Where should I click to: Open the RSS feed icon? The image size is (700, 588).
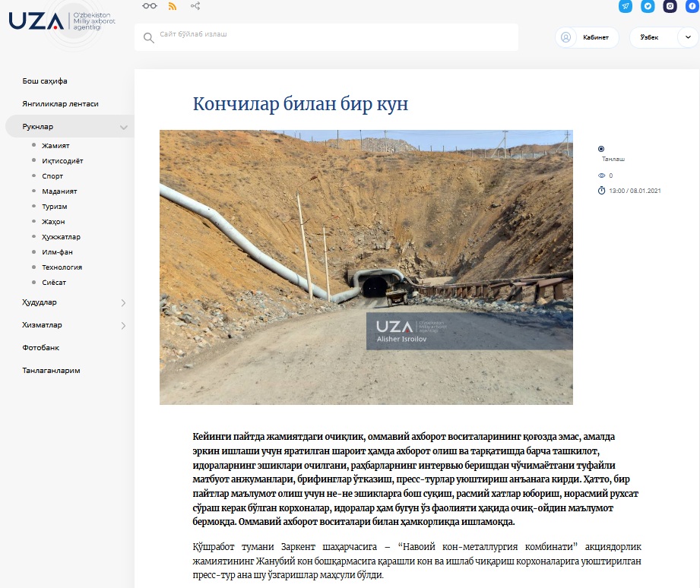173,6
